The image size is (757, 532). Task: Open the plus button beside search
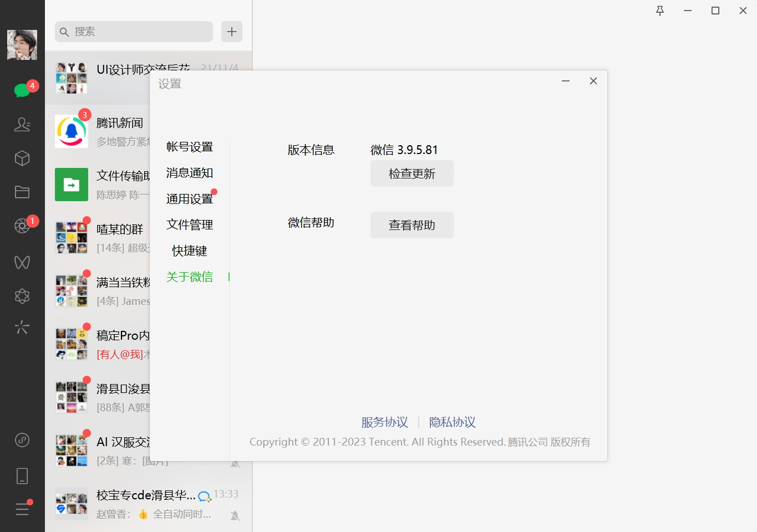click(x=231, y=32)
